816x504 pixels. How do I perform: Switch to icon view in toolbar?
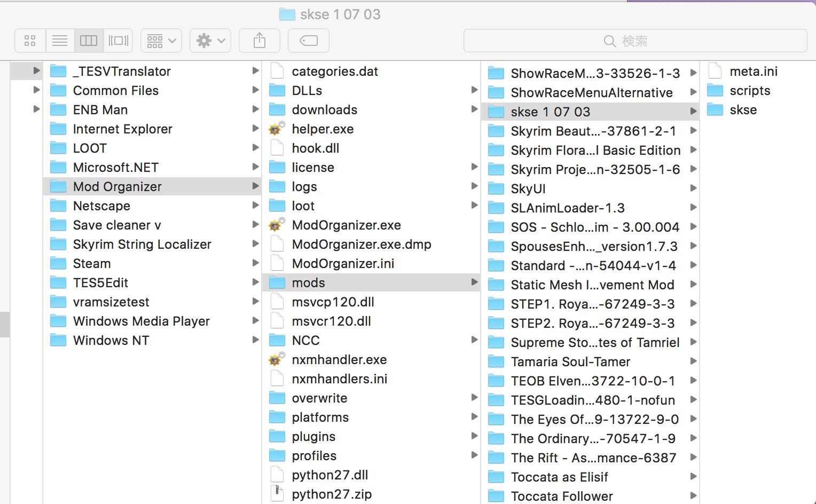coord(30,41)
